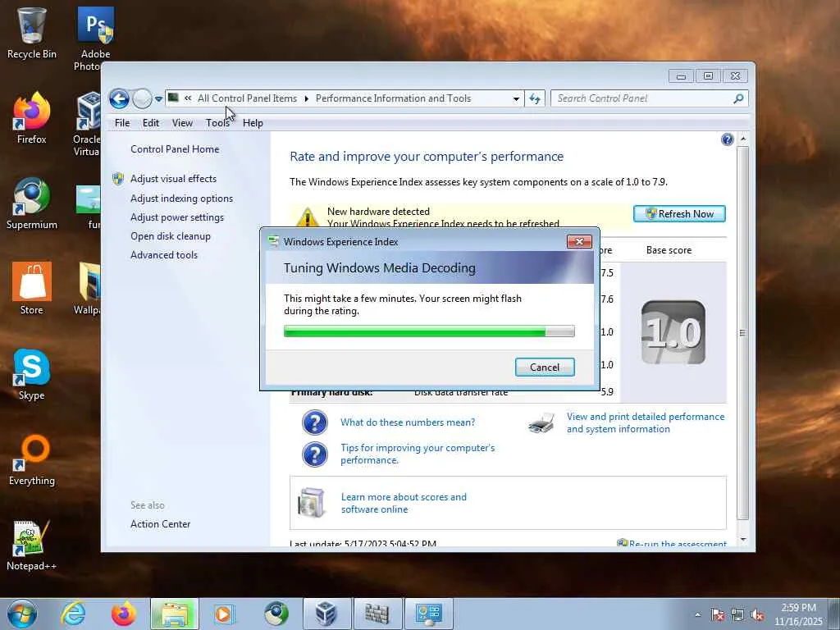The image size is (840, 630).
Task: Open Adjust indexing options
Action: coord(181,199)
